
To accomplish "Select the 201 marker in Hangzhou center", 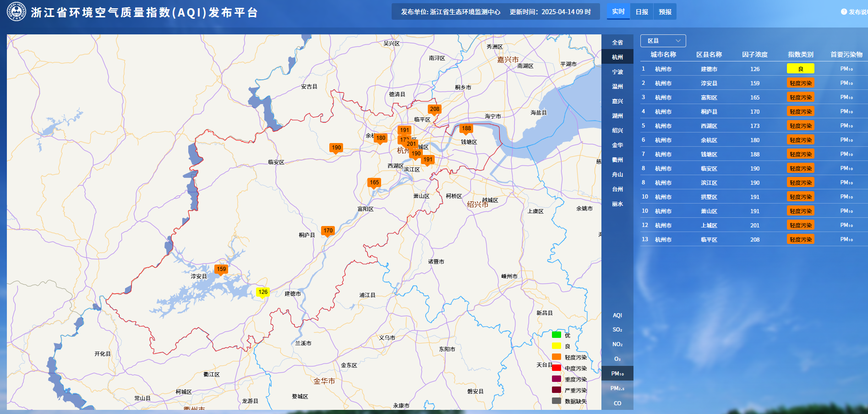I will pos(411,144).
